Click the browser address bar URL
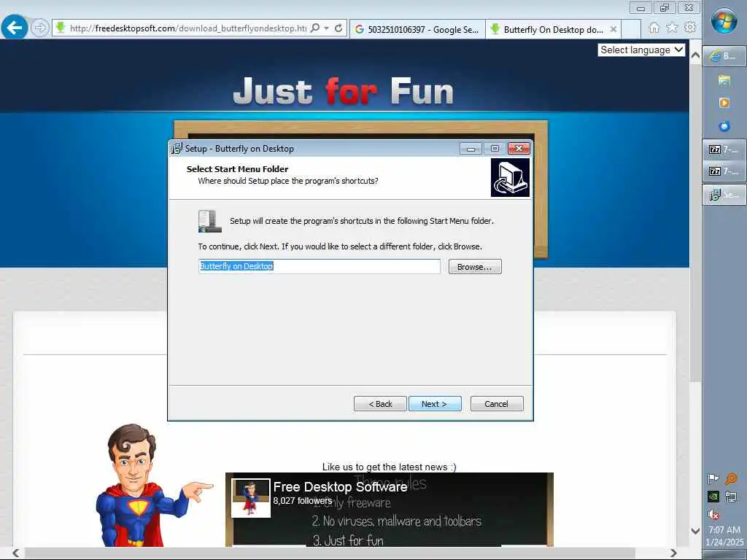 tap(187, 28)
